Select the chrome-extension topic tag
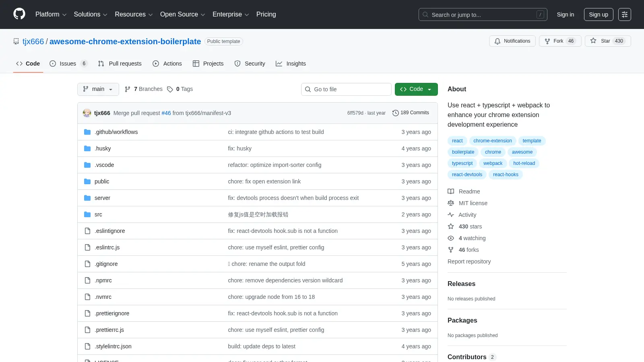The image size is (644, 362). [493, 141]
